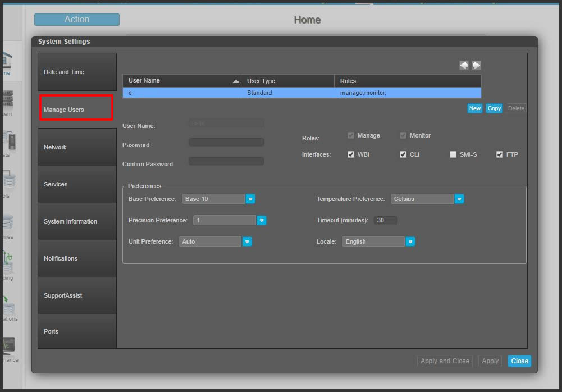The width and height of the screenshot is (562, 392).
Task: Click the Performance icon in sidebar
Action: [x=8, y=345]
